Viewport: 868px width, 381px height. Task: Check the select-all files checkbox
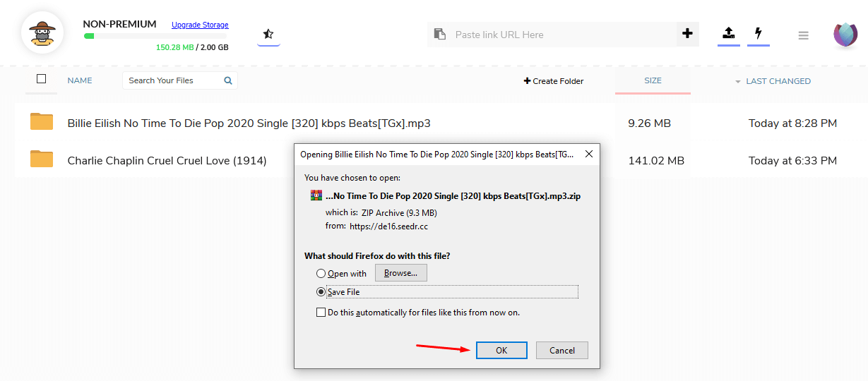coord(41,79)
